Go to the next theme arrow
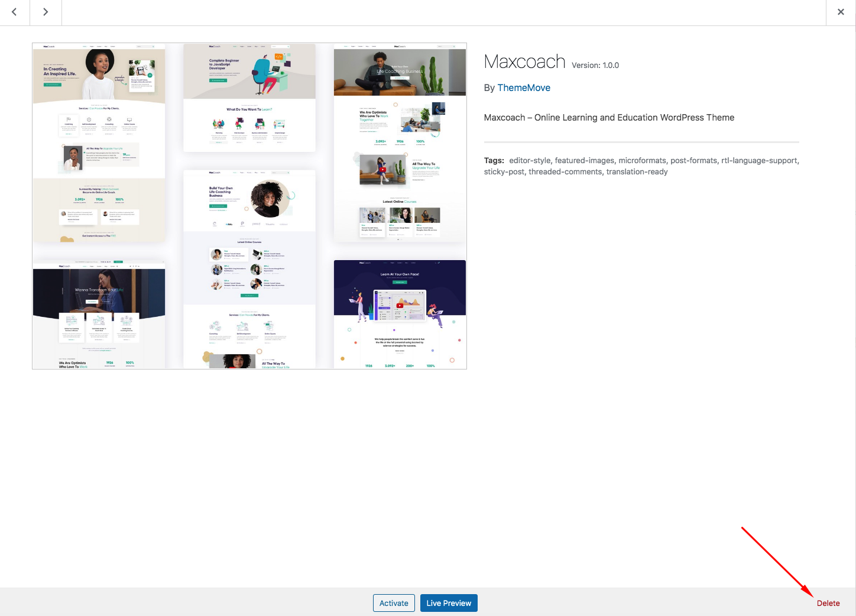 click(46, 12)
